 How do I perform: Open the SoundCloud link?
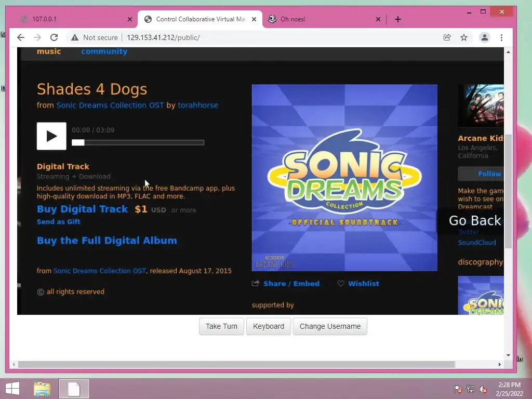point(477,243)
